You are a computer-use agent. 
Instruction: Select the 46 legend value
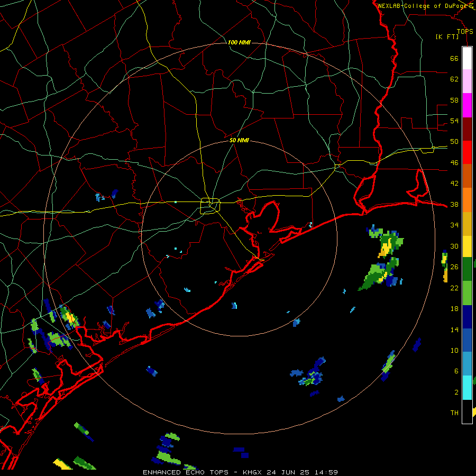454,162
